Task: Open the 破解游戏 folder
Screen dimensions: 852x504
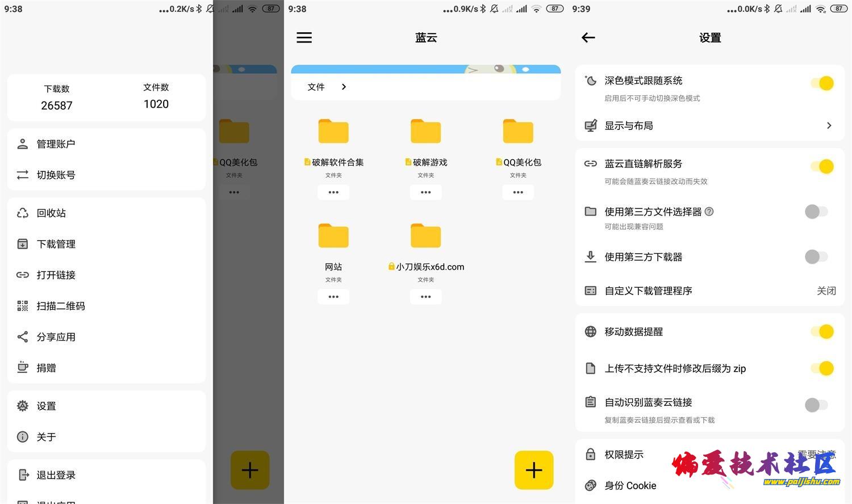Action: click(426, 131)
